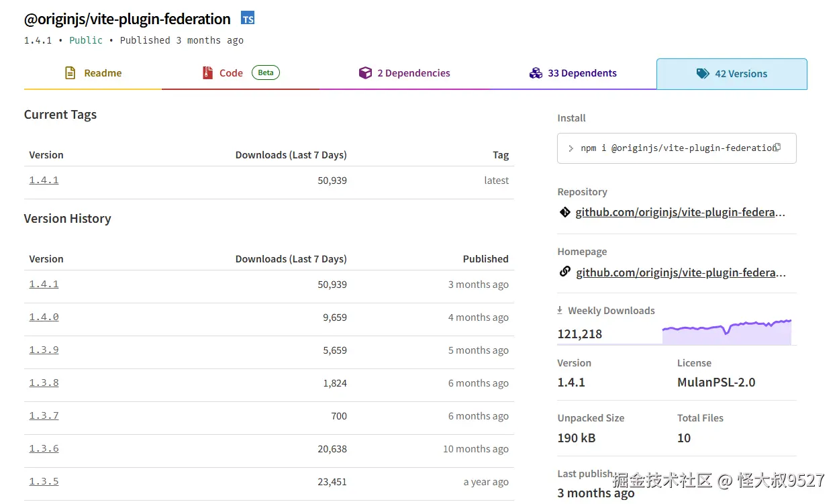The image size is (839, 504).
Task: Open the Repository GitHub link
Action: click(680, 212)
